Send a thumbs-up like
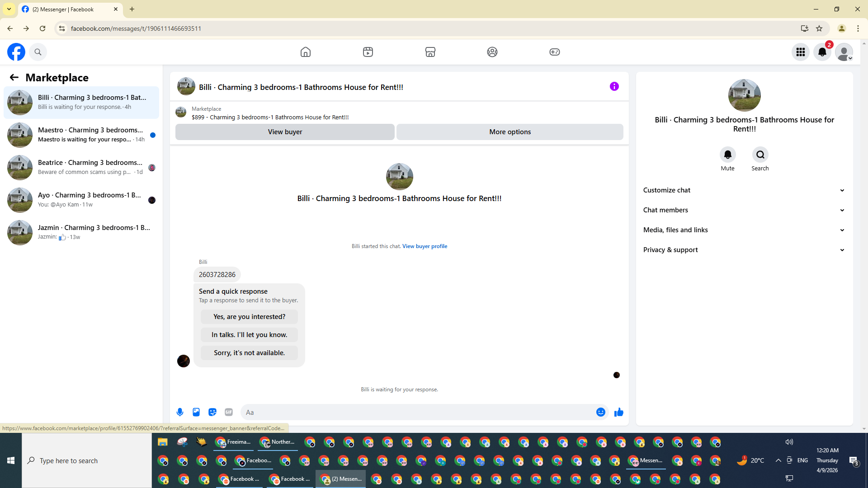868x488 pixels. point(619,412)
